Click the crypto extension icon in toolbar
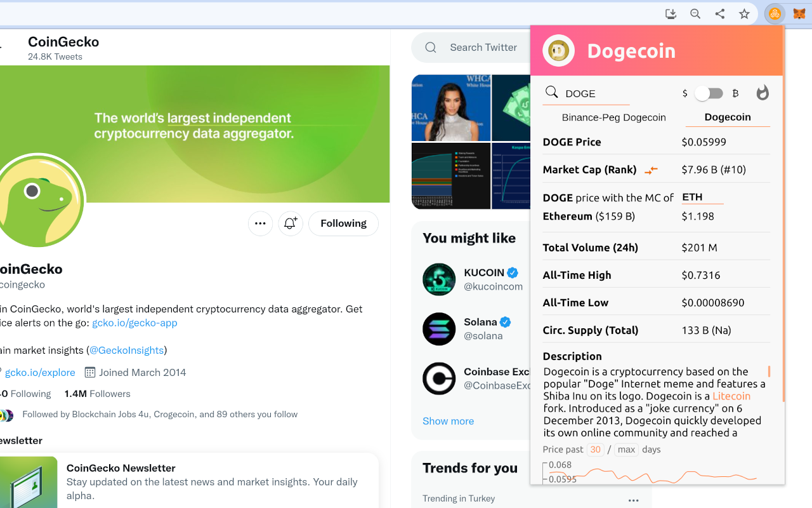812x508 pixels. [775, 13]
